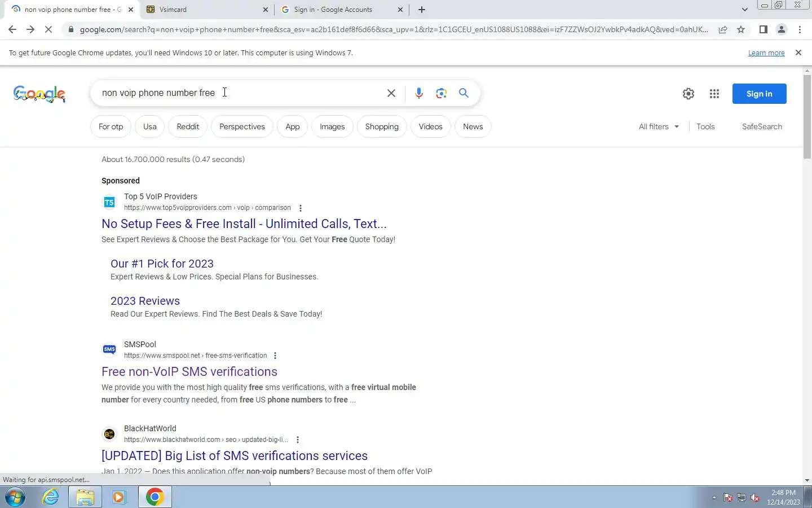Launch Internet Explorer from taskbar

pyautogui.click(x=51, y=497)
